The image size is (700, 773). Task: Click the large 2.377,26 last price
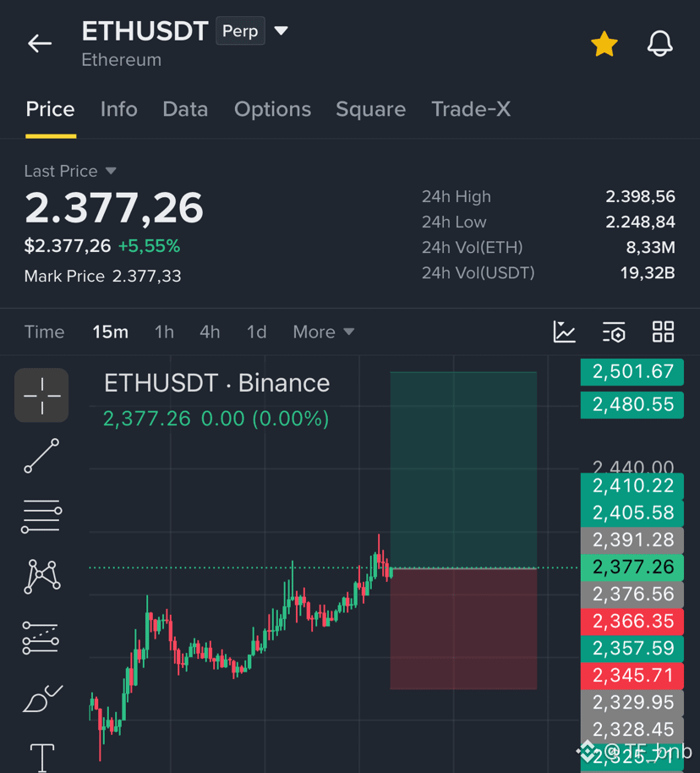[x=114, y=209]
